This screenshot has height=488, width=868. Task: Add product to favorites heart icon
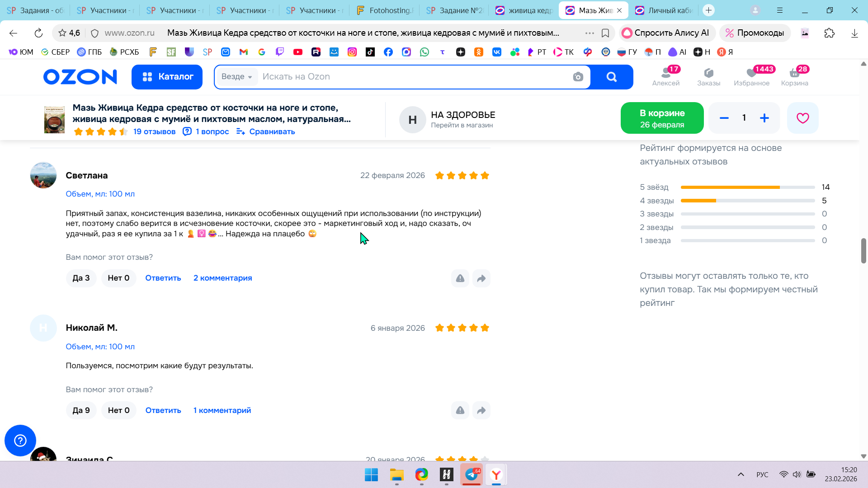tap(802, 118)
